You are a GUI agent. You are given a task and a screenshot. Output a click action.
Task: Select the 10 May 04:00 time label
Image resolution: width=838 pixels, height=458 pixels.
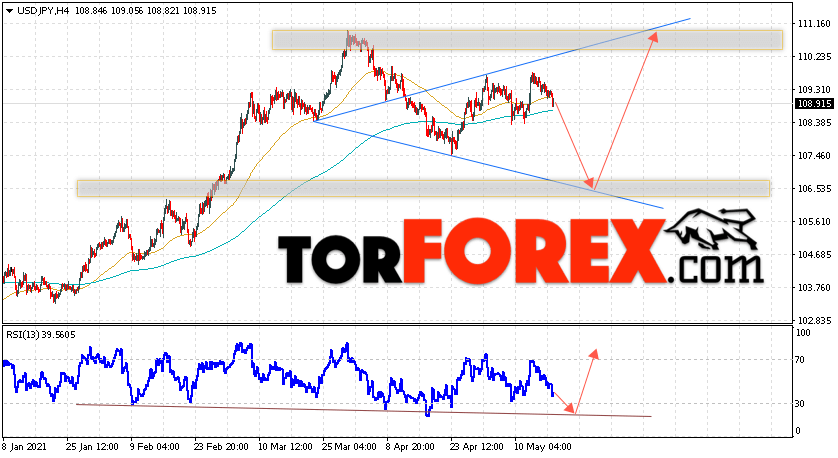542,446
